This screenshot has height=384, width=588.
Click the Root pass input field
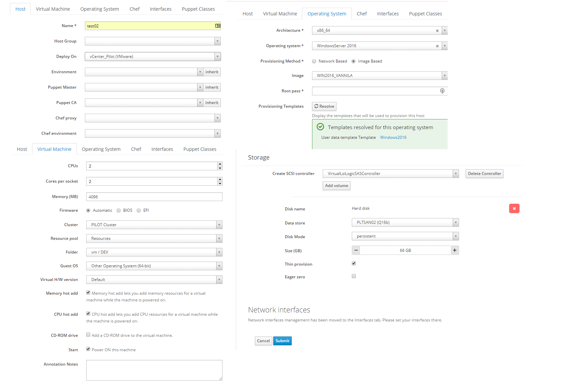(380, 91)
